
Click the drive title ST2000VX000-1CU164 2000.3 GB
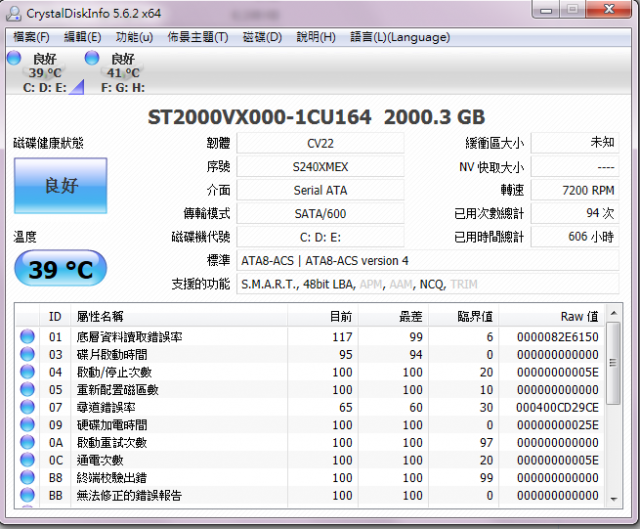click(x=316, y=117)
